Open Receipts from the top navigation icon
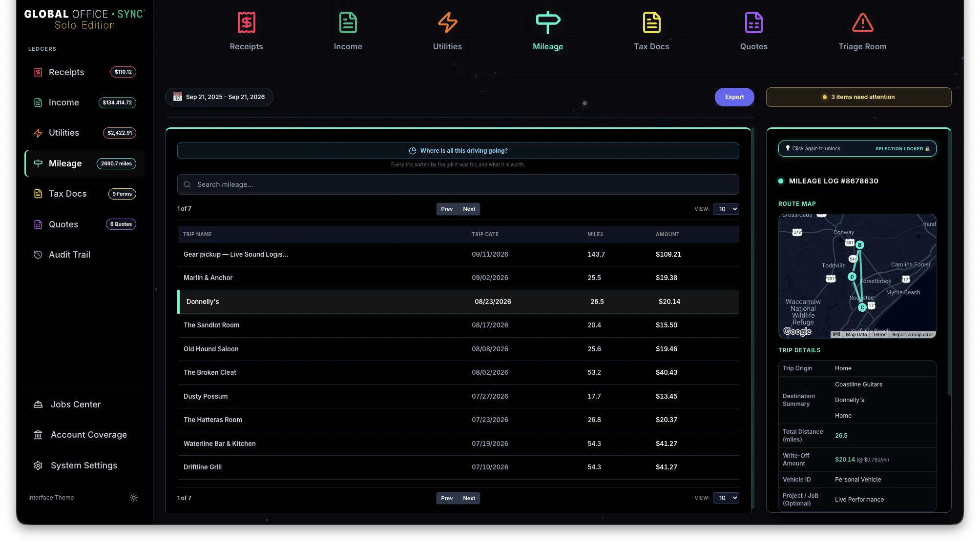Viewport: 980px width, 545px height. pos(246,22)
